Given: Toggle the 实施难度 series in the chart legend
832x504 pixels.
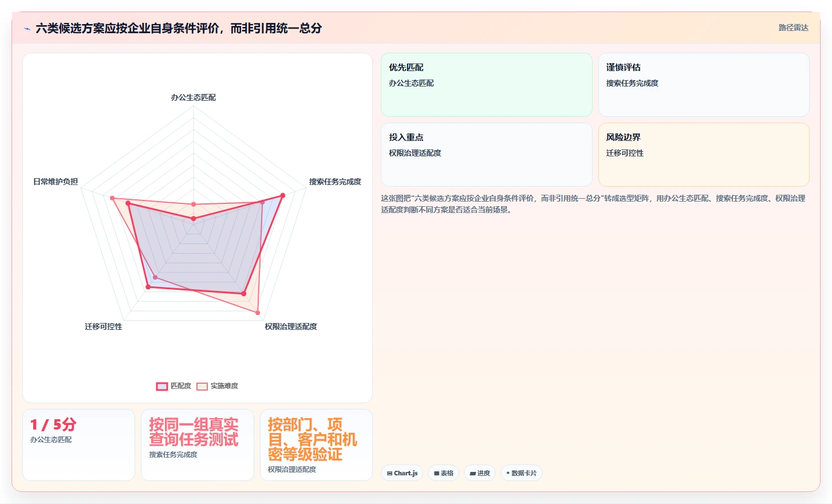Looking at the screenshot, I should tap(217, 386).
